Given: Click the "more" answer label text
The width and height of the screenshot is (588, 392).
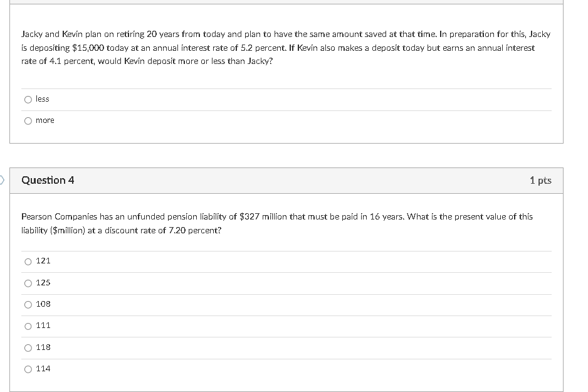Looking at the screenshot, I should tap(45, 120).
